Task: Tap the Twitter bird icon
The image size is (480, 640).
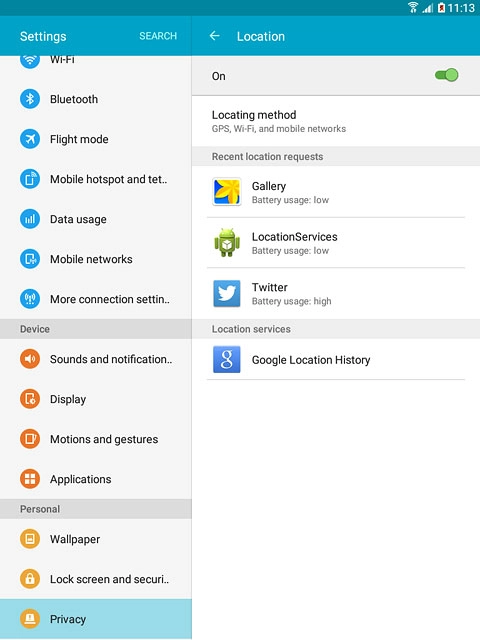Action: click(227, 293)
